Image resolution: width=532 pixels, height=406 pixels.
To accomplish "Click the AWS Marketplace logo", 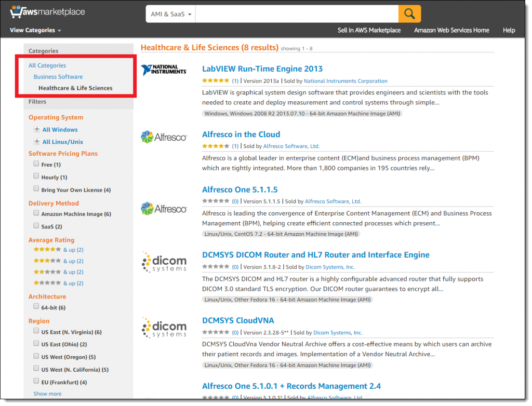I will pos(47,11).
